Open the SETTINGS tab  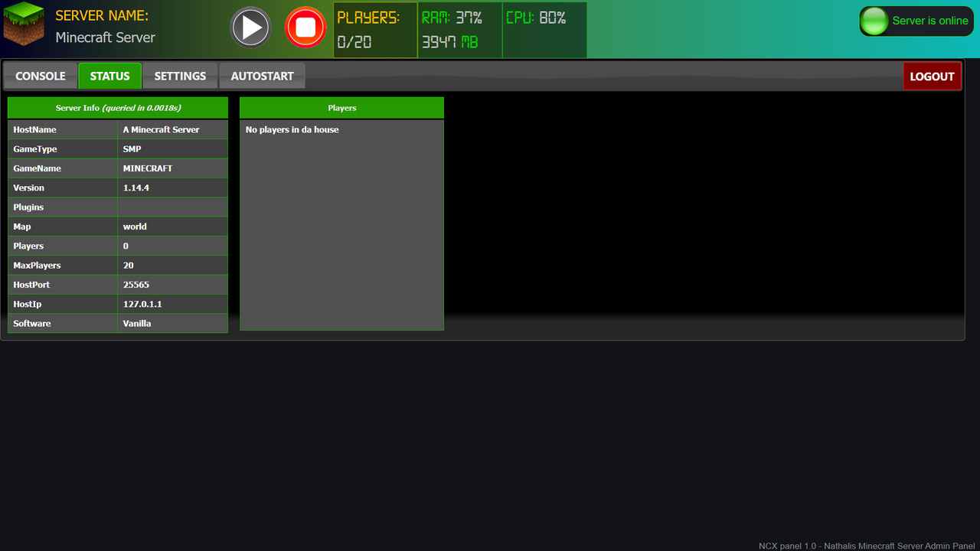180,76
